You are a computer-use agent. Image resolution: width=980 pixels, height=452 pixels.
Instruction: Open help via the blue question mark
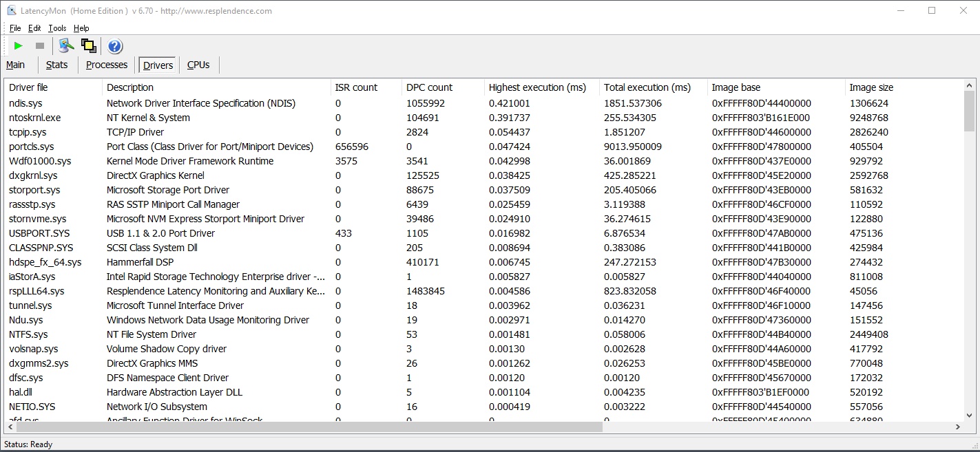[115, 46]
